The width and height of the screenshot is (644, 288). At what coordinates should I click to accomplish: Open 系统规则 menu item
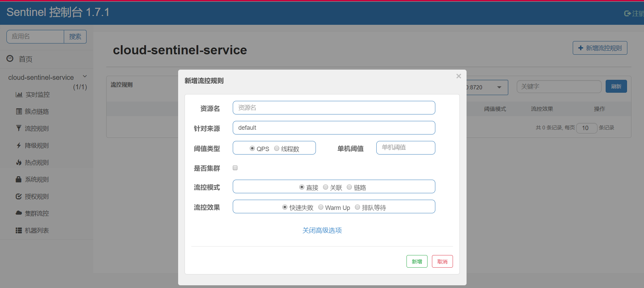[37, 179]
